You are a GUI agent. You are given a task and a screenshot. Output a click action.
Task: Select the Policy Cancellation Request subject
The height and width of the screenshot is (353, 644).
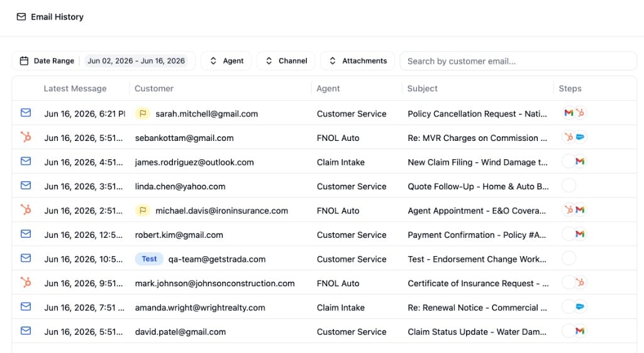click(x=477, y=114)
